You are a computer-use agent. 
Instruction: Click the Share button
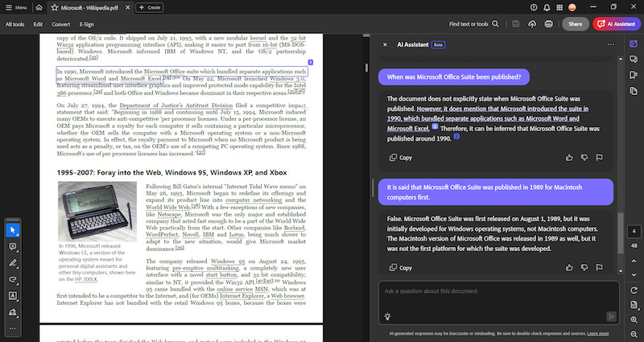[575, 25]
